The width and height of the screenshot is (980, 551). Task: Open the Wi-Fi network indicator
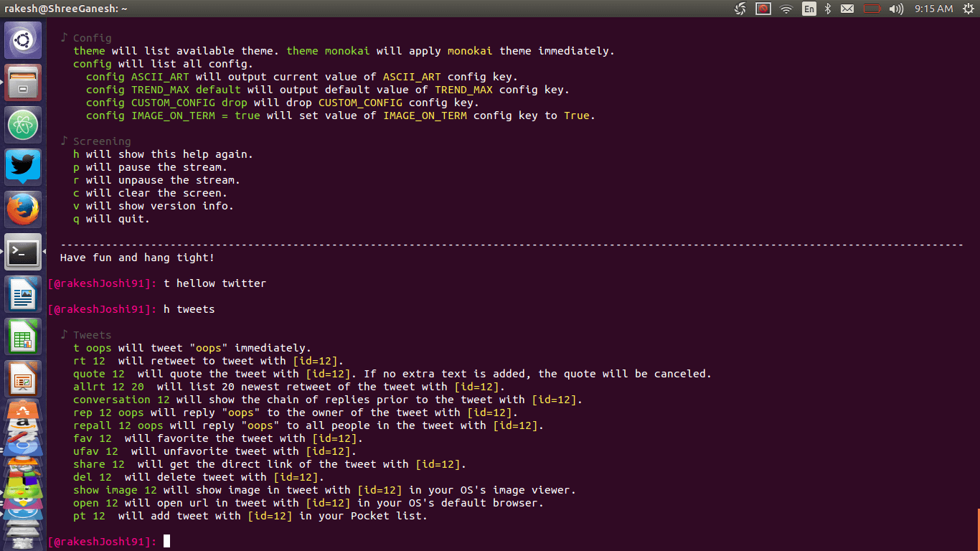pos(786,9)
